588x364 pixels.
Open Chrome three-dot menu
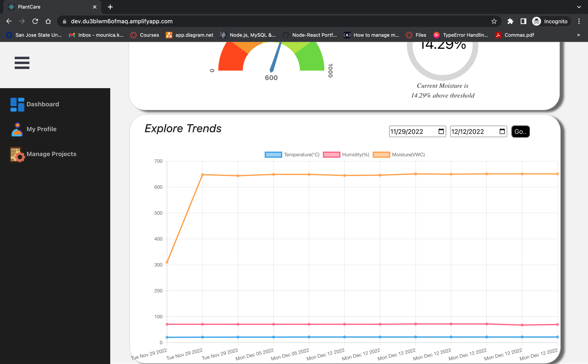click(579, 21)
